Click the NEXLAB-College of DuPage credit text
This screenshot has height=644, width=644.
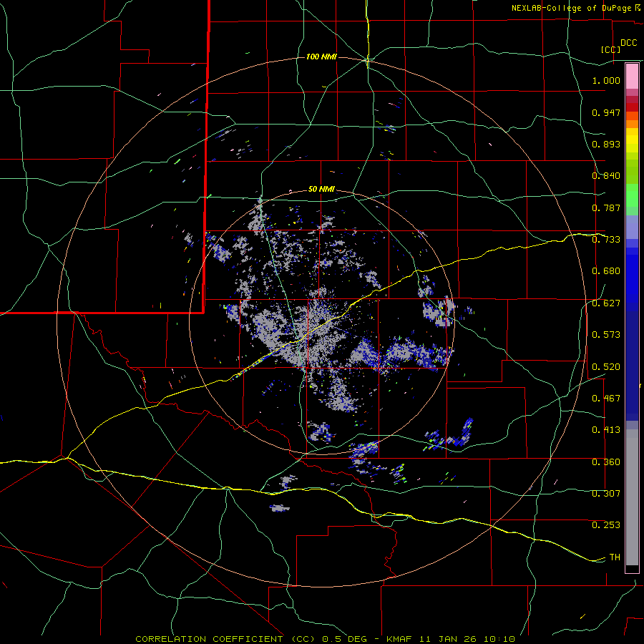click(572, 8)
